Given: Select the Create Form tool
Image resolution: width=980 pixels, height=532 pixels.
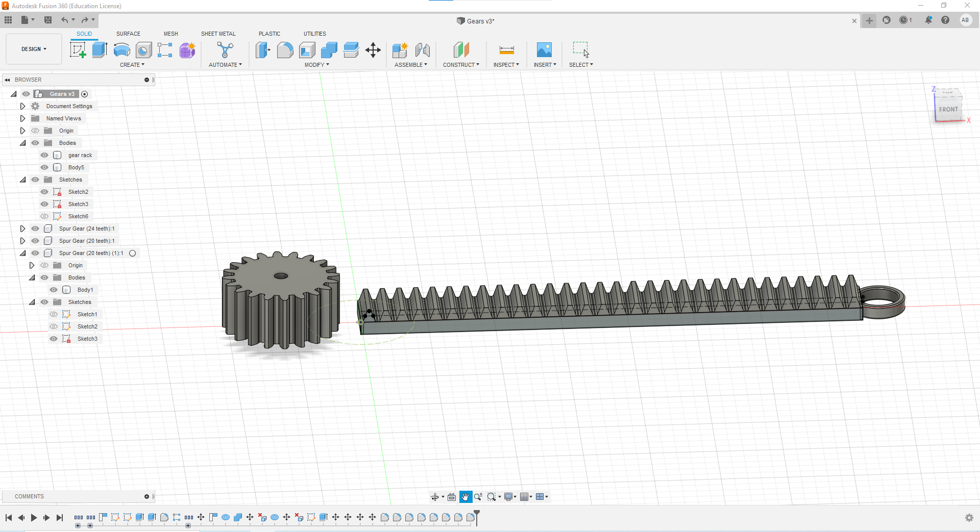Looking at the screenshot, I should pos(187,50).
